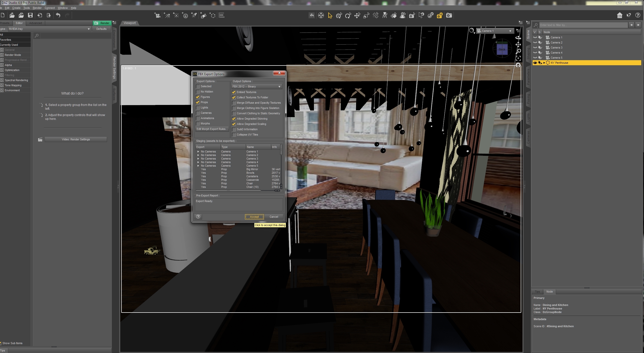Click the Accept button
Viewport: 644px width, 353px height.
click(254, 217)
